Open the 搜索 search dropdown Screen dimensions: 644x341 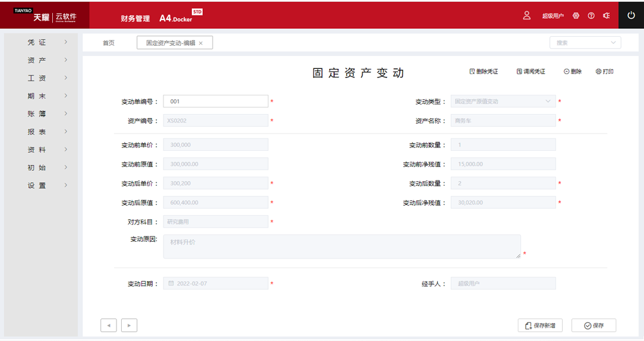click(x=585, y=43)
